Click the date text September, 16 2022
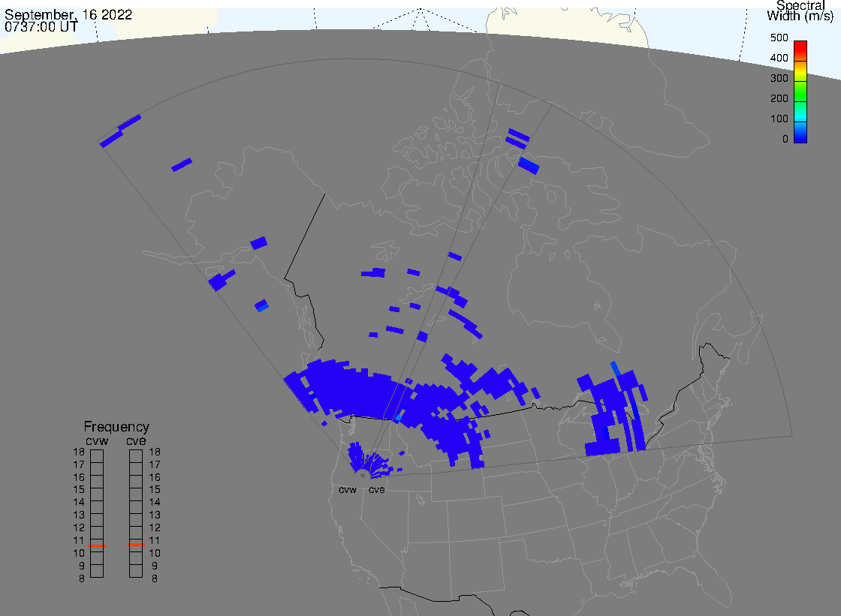 (68, 14)
